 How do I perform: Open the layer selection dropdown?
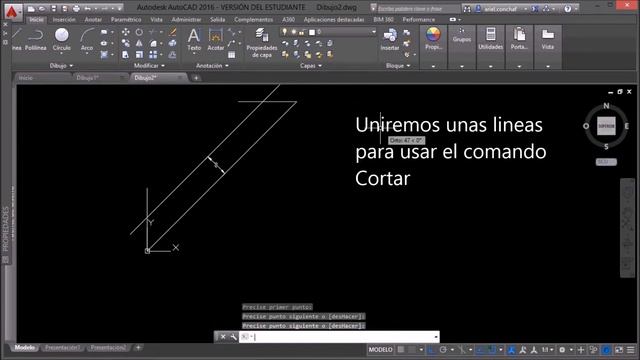(x=373, y=32)
